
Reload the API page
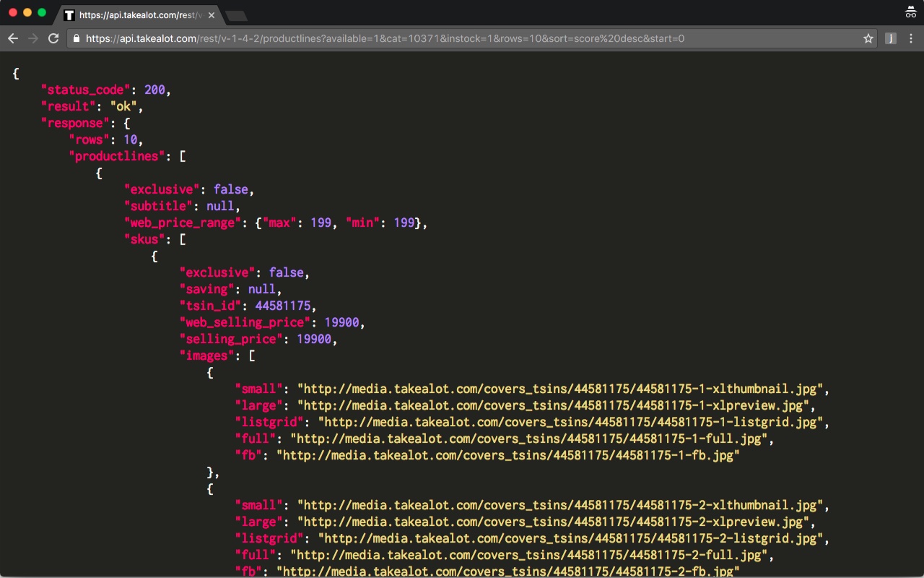point(53,38)
